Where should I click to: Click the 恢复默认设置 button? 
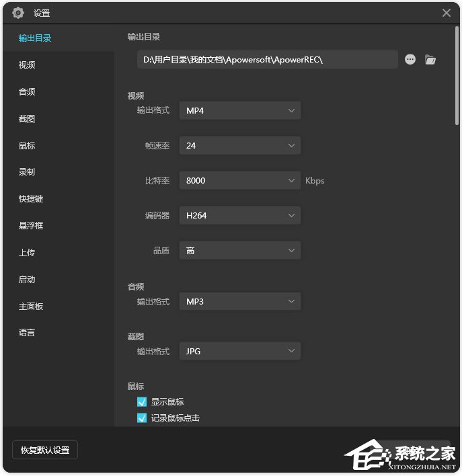[45, 450]
